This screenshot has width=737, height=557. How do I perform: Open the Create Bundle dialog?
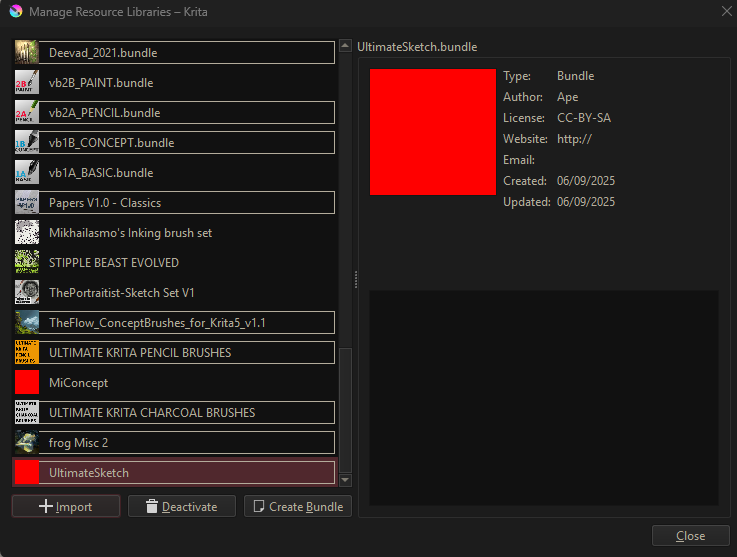click(x=298, y=506)
